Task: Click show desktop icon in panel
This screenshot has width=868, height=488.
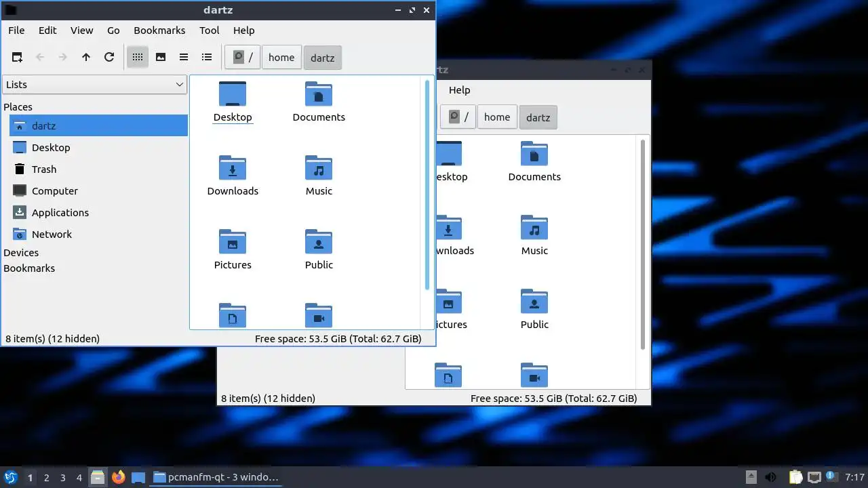Action: [x=138, y=477]
